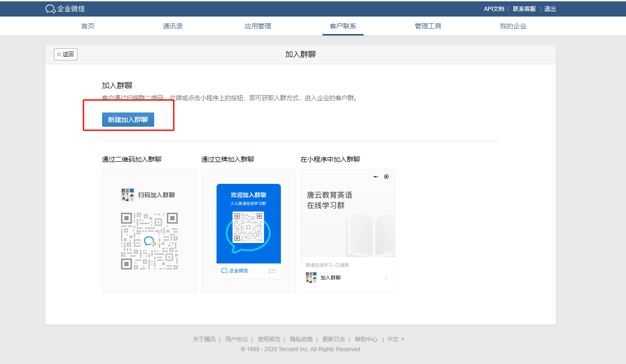Click the right chevron in 加入群聊 row
Screen dimensions: 626x364
tap(386, 277)
